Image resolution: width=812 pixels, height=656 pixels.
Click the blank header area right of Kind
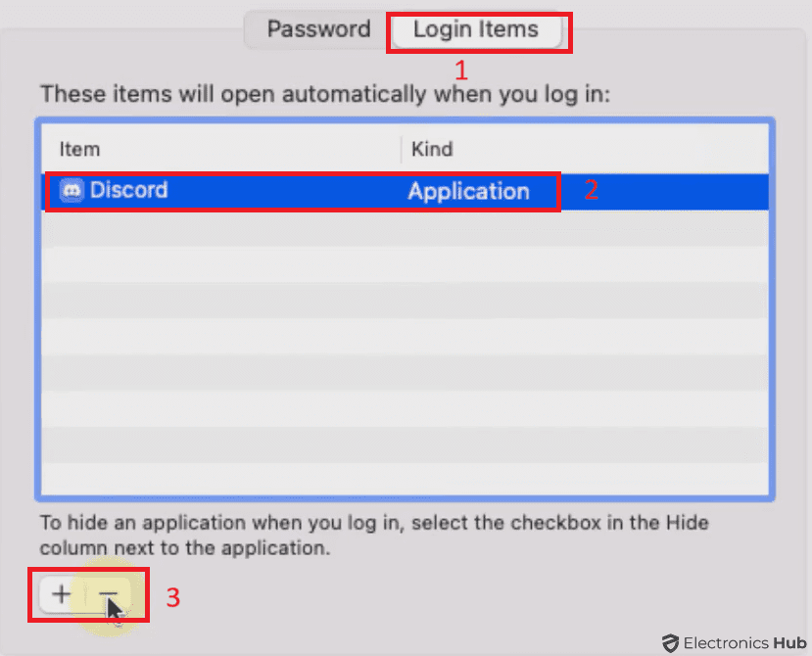click(x=607, y=150)
